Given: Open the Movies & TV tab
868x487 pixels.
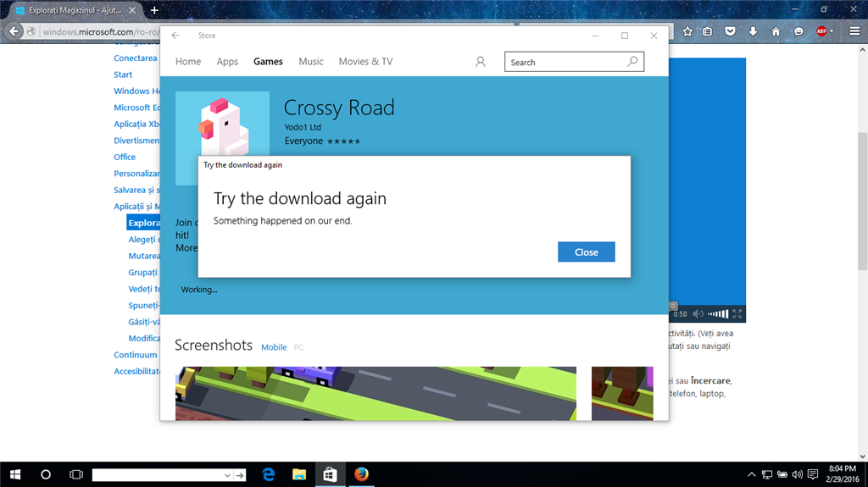Looking at the screenshot, I should tap(365, 62).
